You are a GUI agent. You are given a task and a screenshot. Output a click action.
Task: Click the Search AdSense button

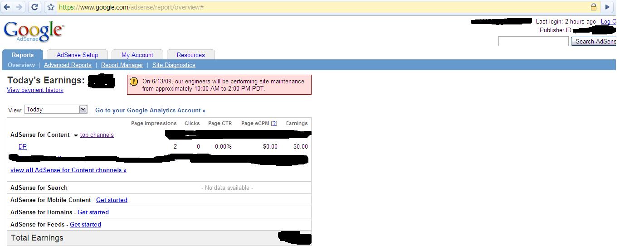(594, 41)
